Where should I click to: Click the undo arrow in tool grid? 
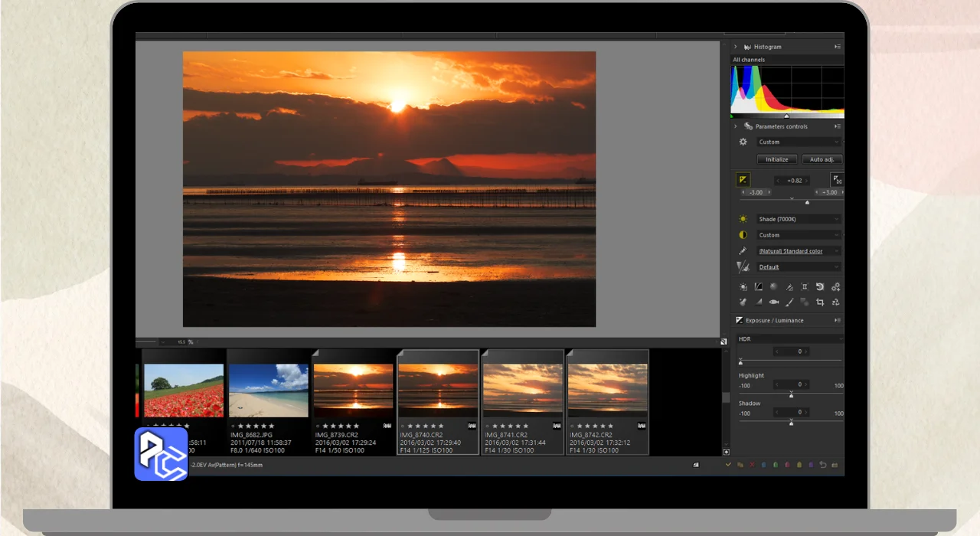[x=820, y=287]
